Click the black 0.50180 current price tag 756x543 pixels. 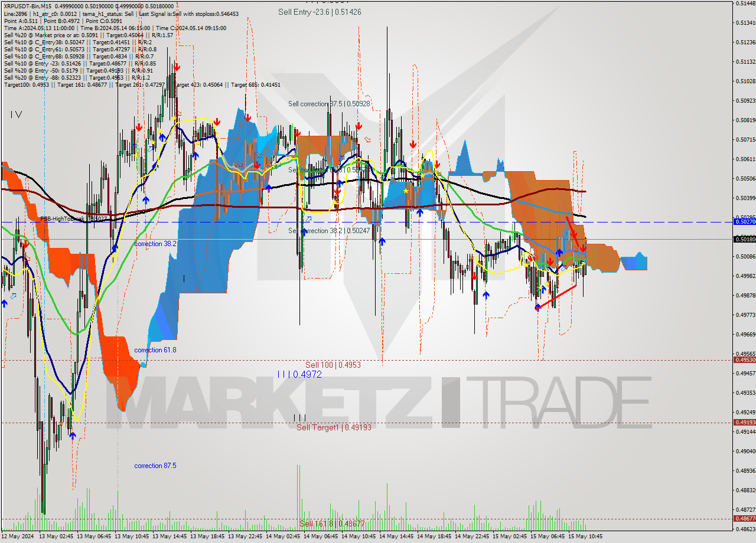pyautogui.click(x=744, y=239)
